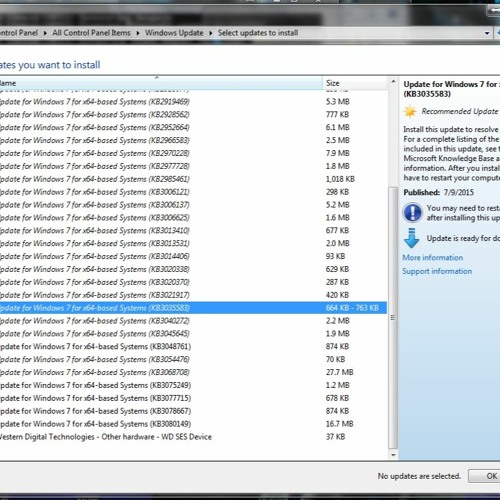Click the restart warning exclamation icon
The height and width of the screenshot is (500, 500).
tap(412, 213)
